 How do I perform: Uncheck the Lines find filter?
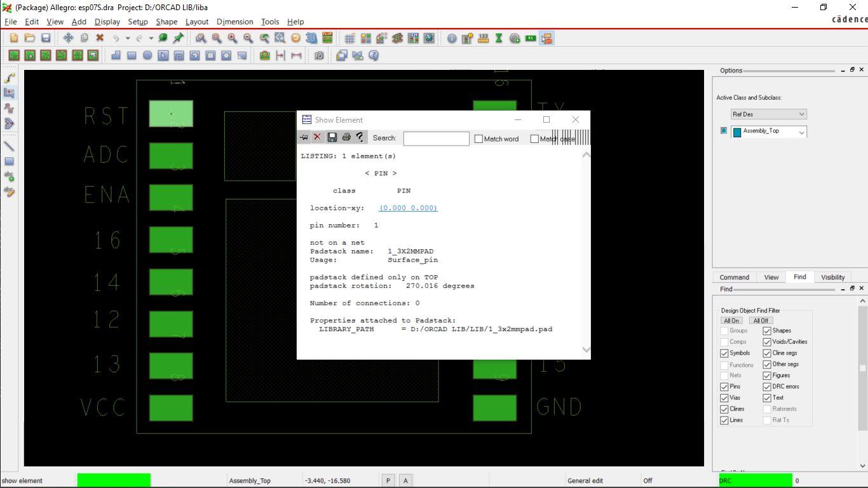coord(724,420)
